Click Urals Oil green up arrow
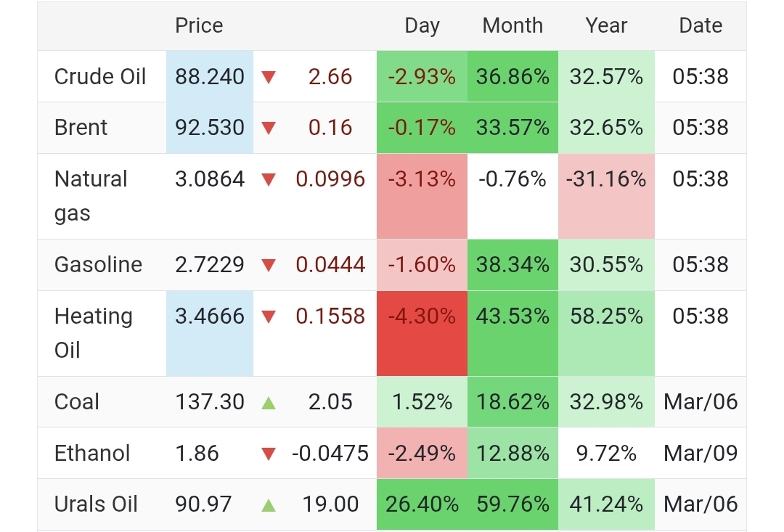Screen dimensions: 784x532 coord(269,505)
